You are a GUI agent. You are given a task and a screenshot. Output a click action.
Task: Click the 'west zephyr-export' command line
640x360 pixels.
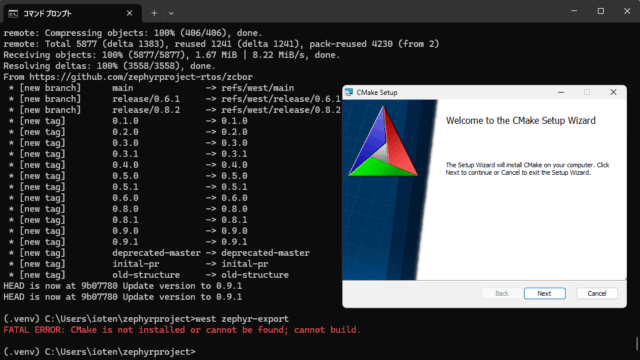[146, 319]
